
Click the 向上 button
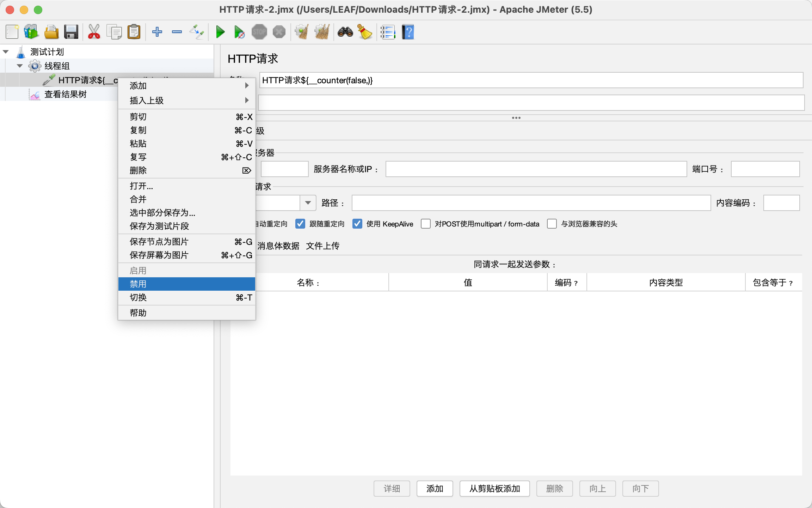pos(597,489)
